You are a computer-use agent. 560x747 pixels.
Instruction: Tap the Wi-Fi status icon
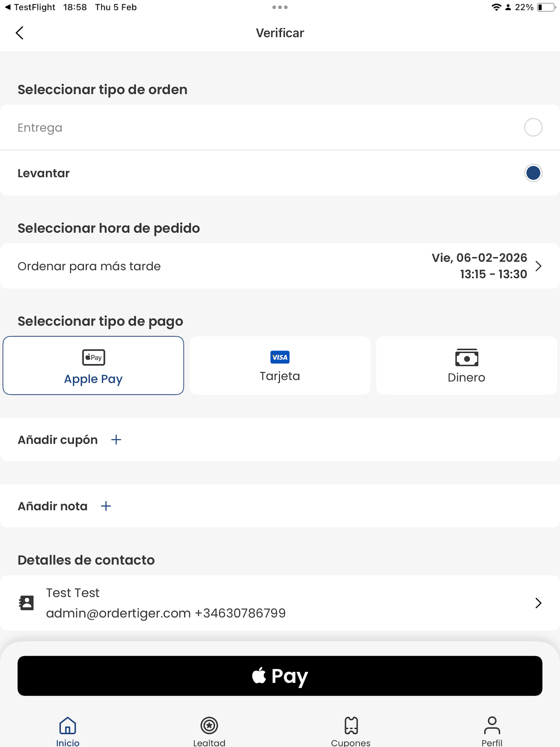(496, 7)
